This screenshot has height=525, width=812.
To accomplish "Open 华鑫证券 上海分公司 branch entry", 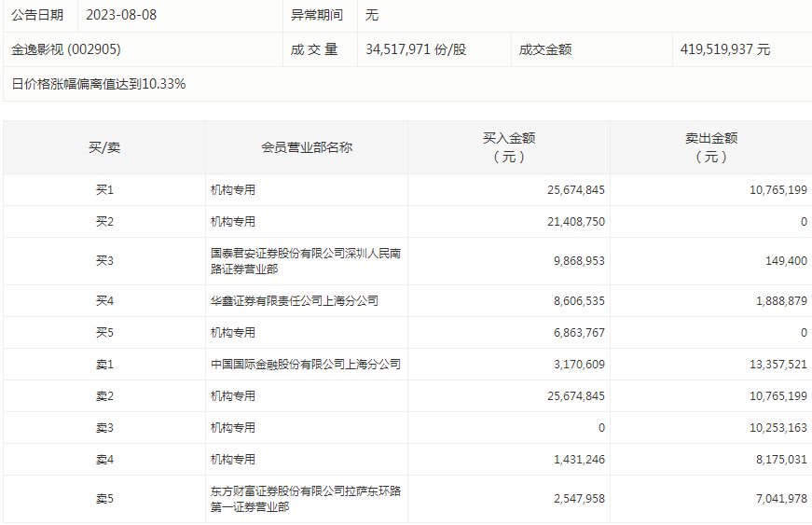I will coord(295,301).
